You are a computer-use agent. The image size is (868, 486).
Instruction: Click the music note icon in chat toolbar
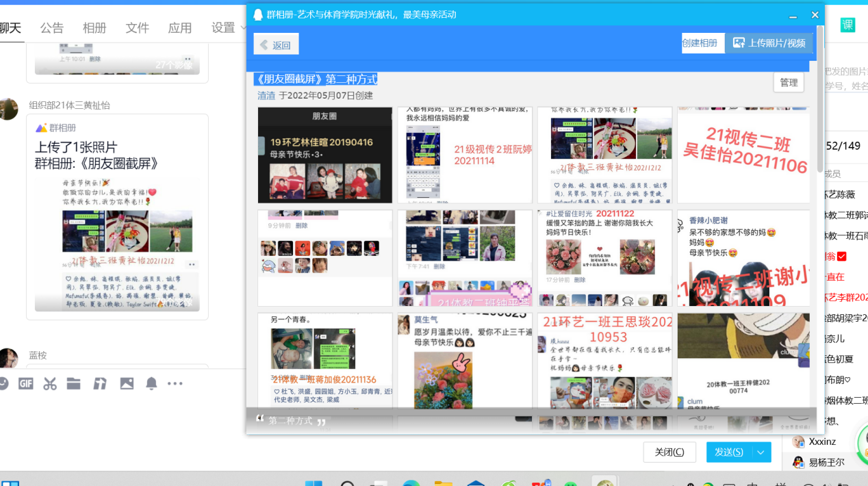tap(100, 383)
